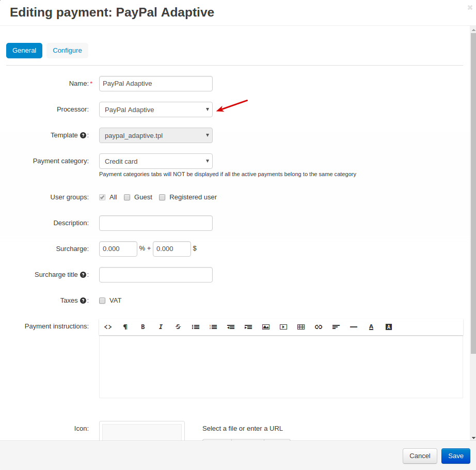Click the Cancel button
Image resolution: width=476 pixels, height=470 pixels.
click(x=420, y=456)
